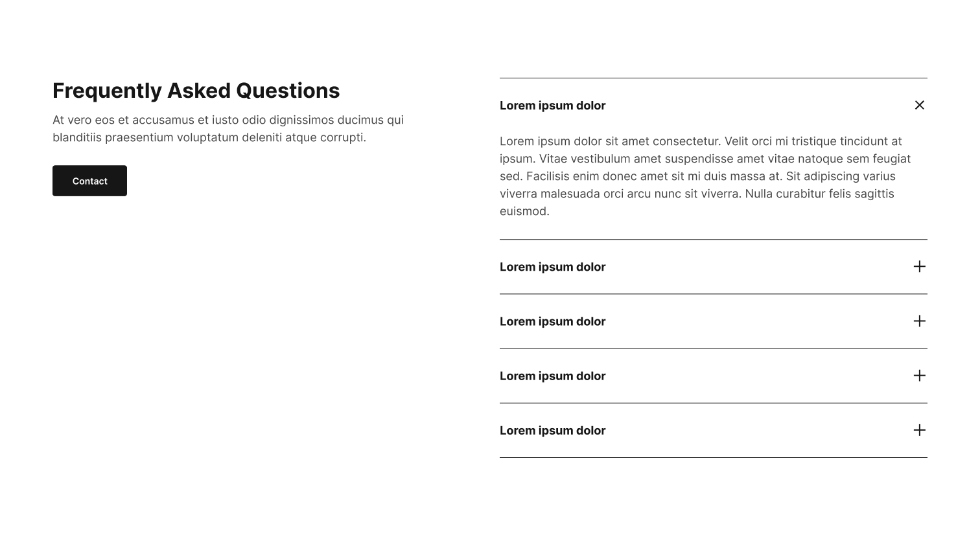Toggle the fourth 'Lorem ipsum dolor' question title

coord(552,376)
